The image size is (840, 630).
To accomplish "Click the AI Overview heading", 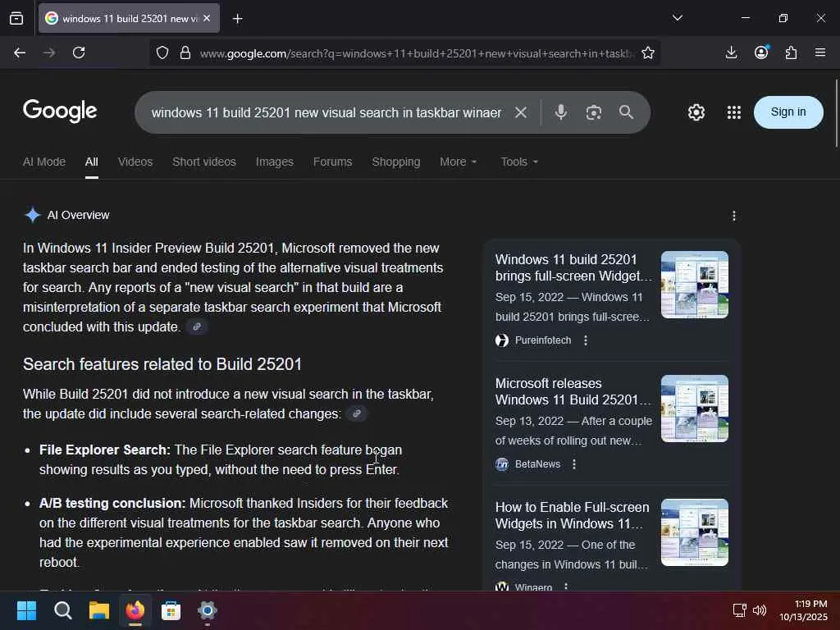I will tap(78, 215).
